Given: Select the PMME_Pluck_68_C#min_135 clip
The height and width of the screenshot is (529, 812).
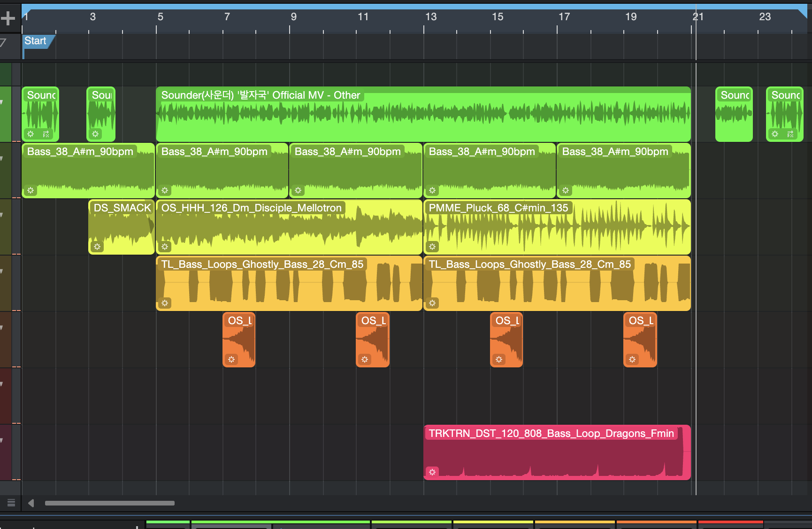Looking at the screenshot, I should [557, 227].
